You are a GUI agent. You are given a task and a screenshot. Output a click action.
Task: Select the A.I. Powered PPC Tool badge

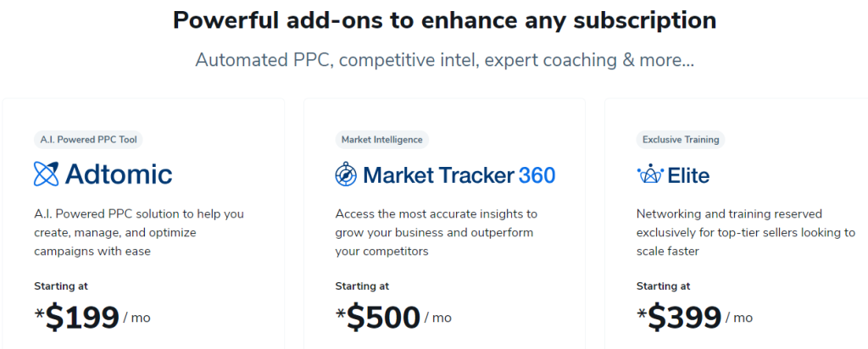(x=88, y=140)
